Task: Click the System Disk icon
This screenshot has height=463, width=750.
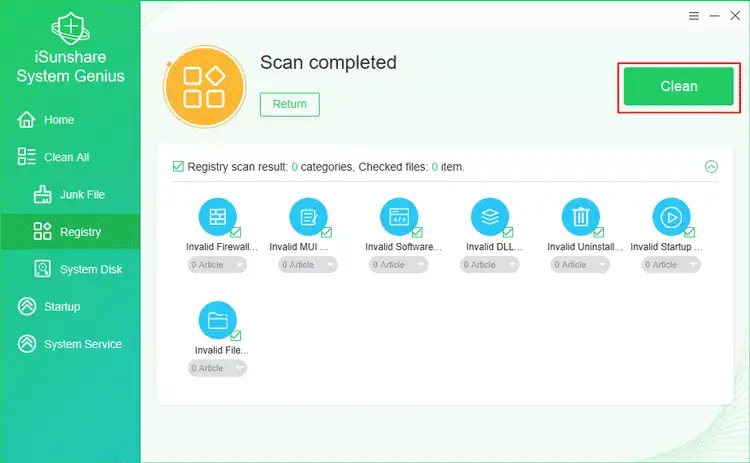Action: click(42, 269)
